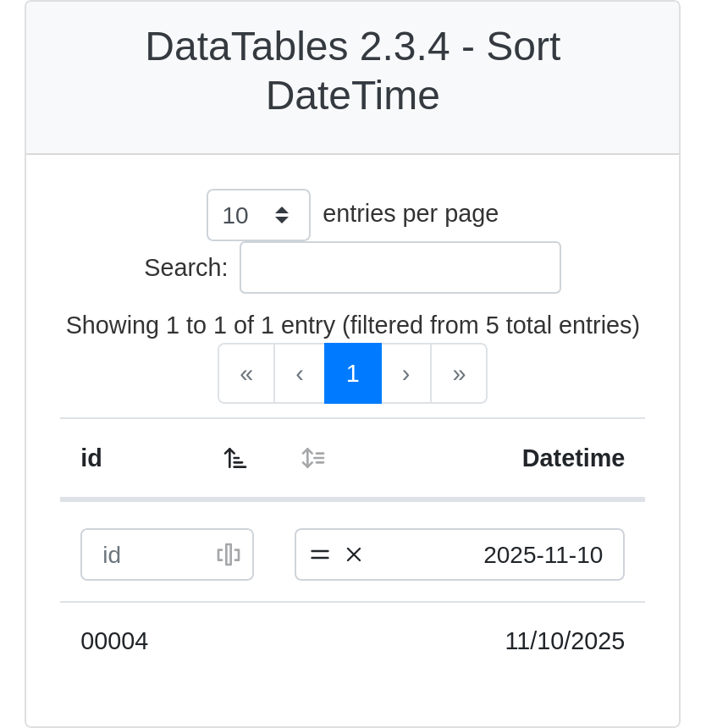Viewport: 706px width, 728px height.
Task: Go to next page with › button
Action: point(406,373)
